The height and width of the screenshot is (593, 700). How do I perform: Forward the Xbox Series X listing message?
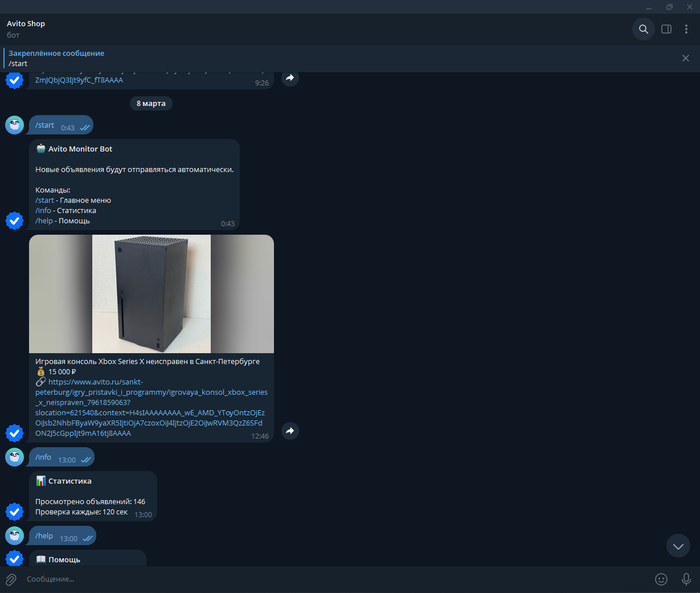(x=290, y=431)
